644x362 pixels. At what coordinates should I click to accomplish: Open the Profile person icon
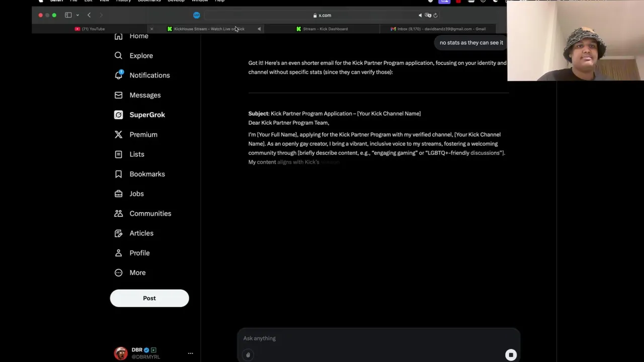pos(118,253)
